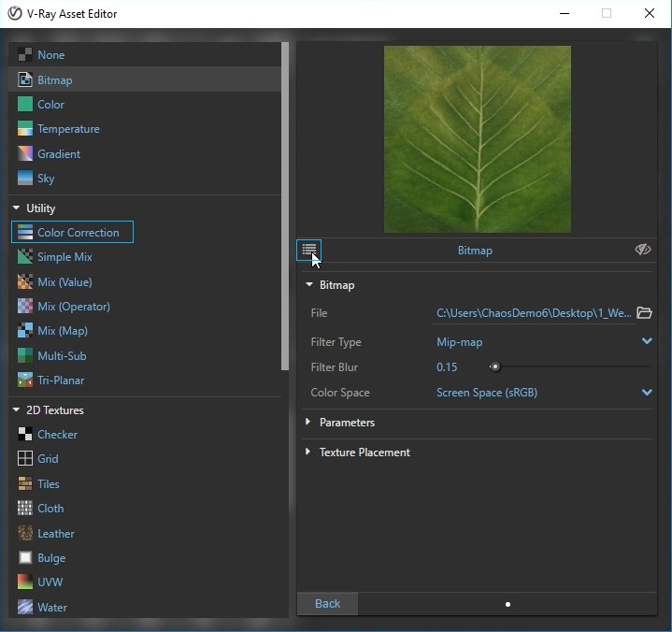Click the Back button
The height and width of the screenshot is (632, 672).
(327, 604)
